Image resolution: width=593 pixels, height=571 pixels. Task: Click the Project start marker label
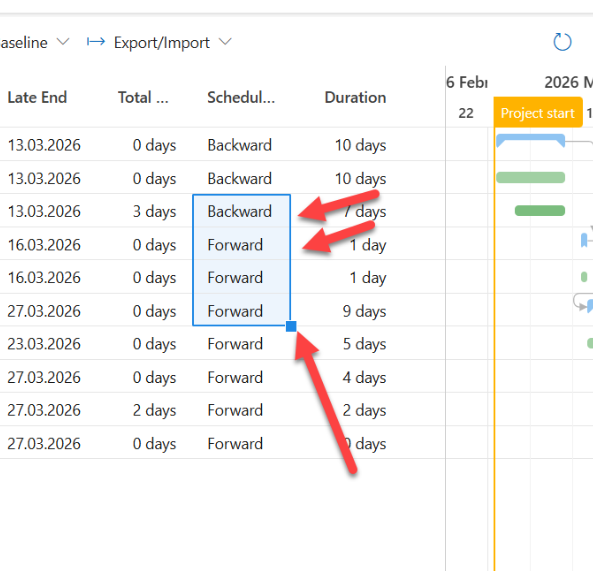[x=537, y=113]
